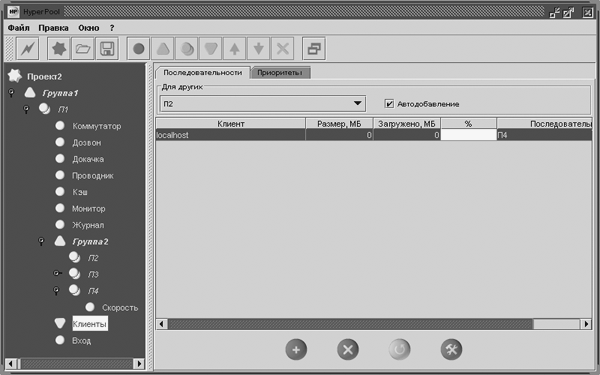Click table scrollbar left arrow
The height and width of the screenshot is (375, 600).
[x=161, y=324]
